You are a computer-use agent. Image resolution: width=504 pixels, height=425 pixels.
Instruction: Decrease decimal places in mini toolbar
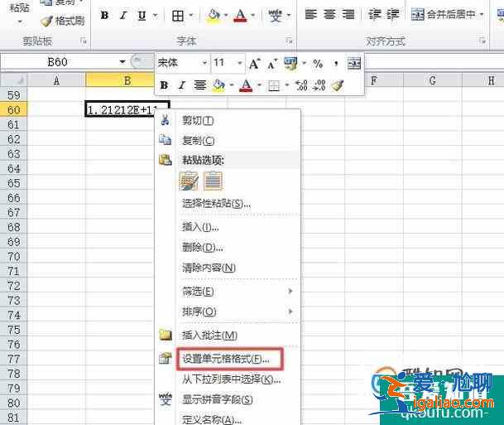(x=319, y=85)
